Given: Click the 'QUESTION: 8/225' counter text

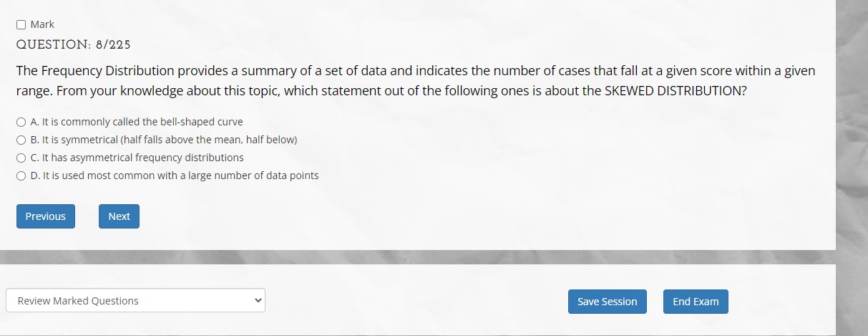Looking at the screenshot, I should point(73,44).
